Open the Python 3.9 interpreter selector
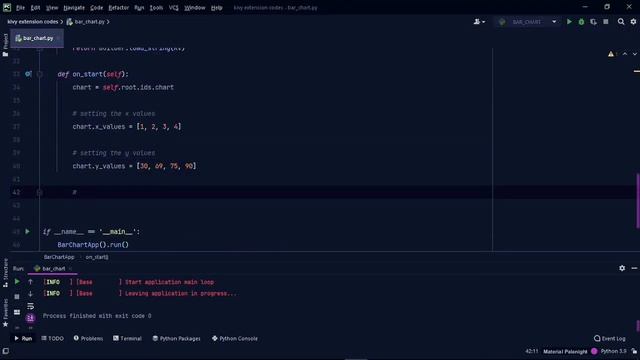Viewport: 640px width, 360px height. pos(613,351)
